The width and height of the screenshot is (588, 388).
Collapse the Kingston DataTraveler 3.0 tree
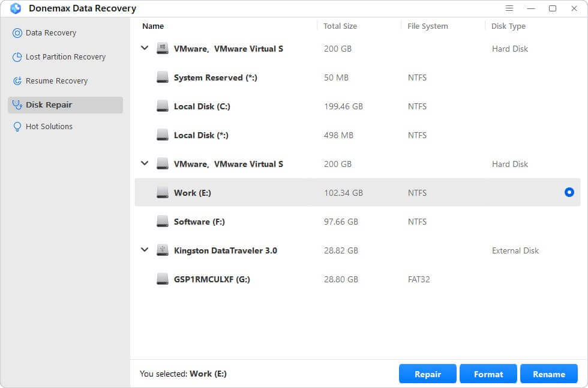click(145, 250)
